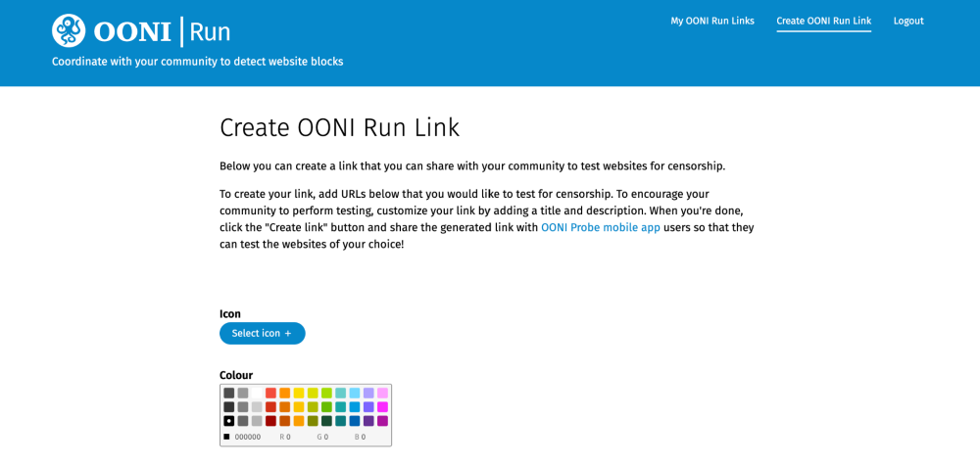Click the hex colour field showing 000000

[x=248, y=437]
